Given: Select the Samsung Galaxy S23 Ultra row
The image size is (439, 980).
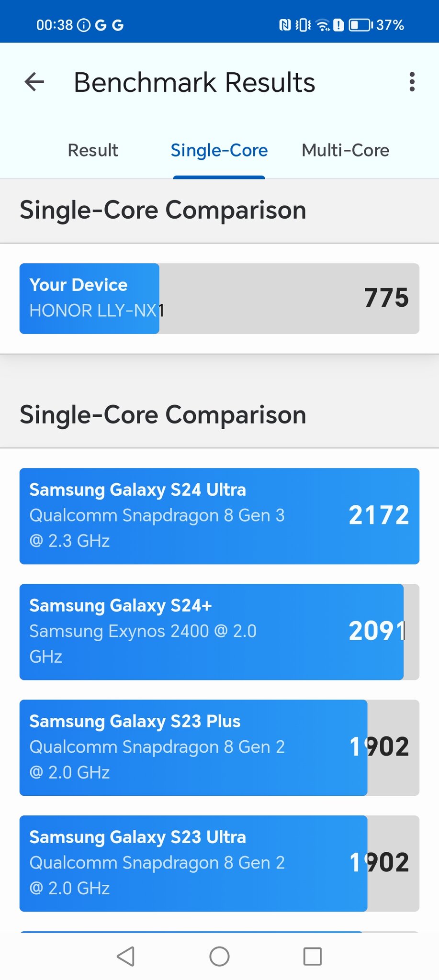Looking at the screenshot, I should 219,863.
